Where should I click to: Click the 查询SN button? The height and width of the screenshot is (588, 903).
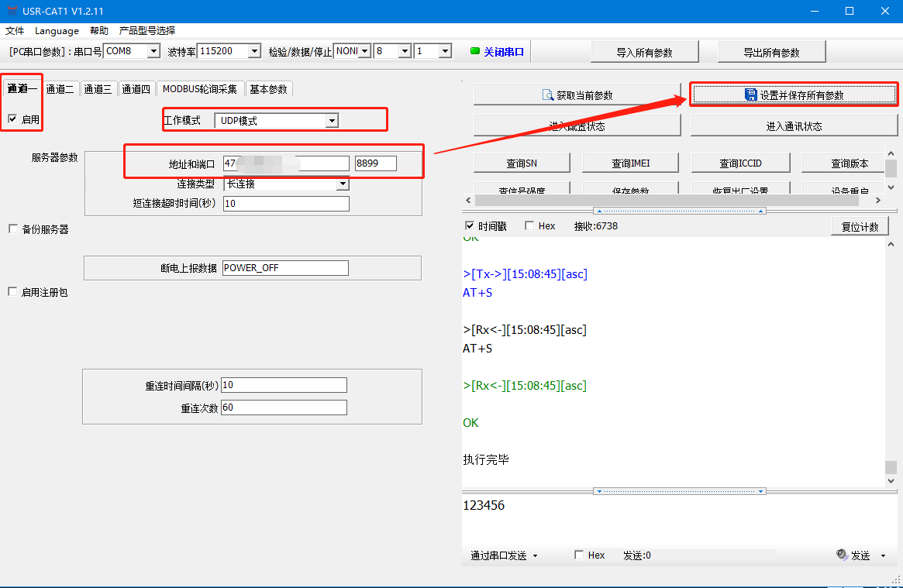pos(522,163)
